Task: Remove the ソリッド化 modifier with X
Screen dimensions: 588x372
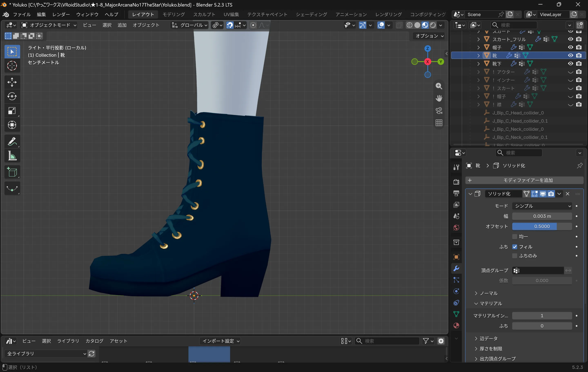Action: pos(568,194)
